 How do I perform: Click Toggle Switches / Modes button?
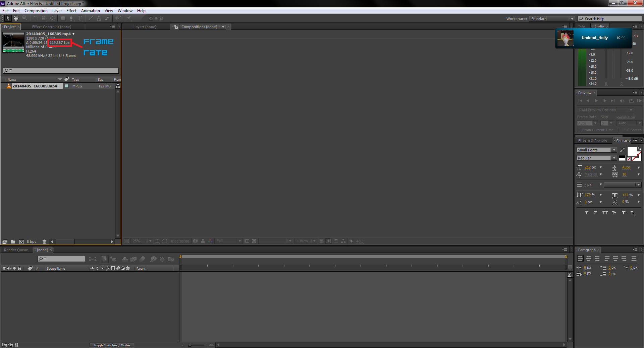point(112,345)
